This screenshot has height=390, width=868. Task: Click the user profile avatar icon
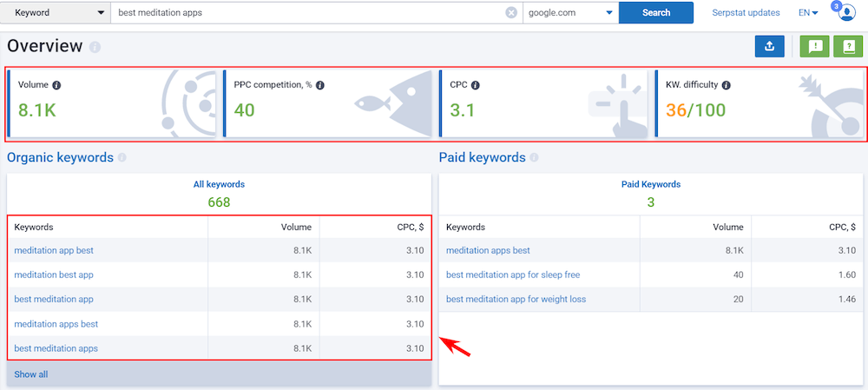[x=847, y=13]
